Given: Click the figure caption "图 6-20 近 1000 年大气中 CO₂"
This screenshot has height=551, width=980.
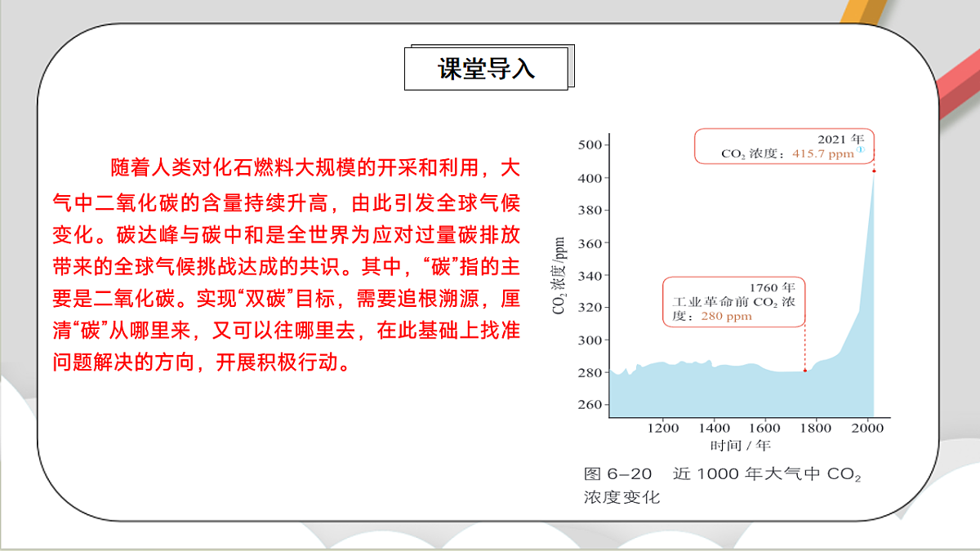Looking at the screenshot, I should pyautogui.click(x=723, y=474).
